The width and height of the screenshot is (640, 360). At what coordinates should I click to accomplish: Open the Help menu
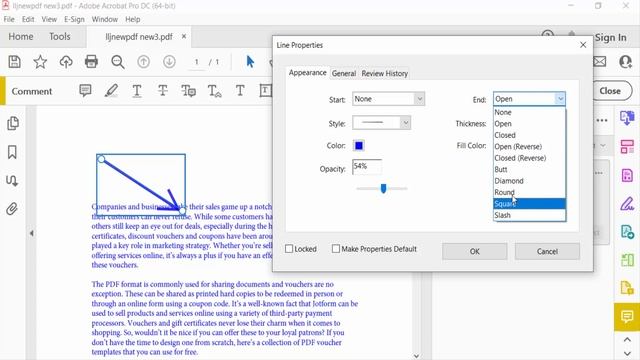pyautogui.click(x=133, y=19)
